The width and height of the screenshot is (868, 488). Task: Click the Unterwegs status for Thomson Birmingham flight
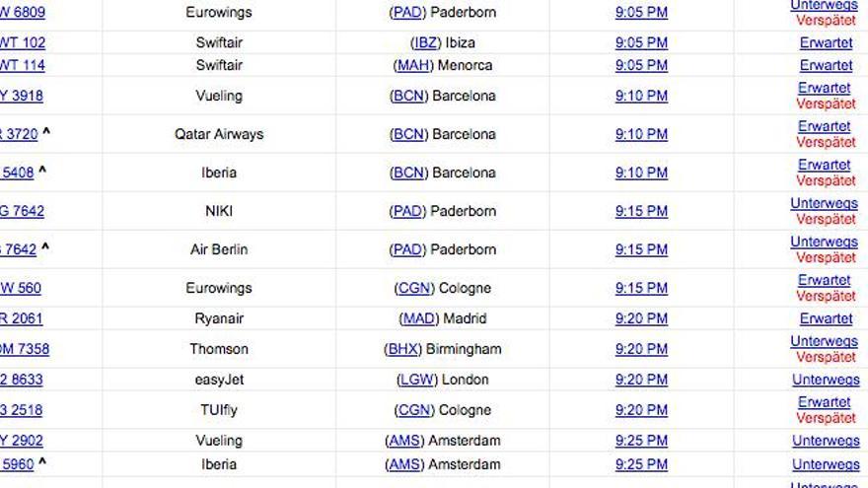tap(824, 341)
